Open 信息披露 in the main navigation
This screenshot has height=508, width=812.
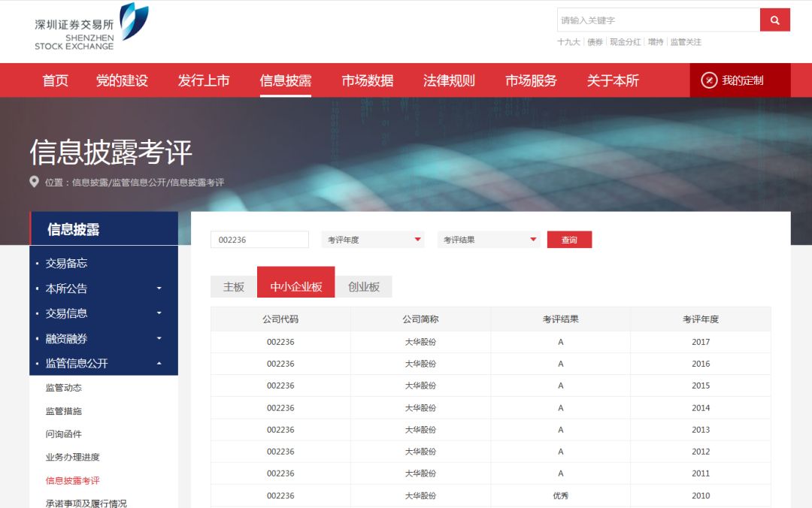[x=286, y=80]
